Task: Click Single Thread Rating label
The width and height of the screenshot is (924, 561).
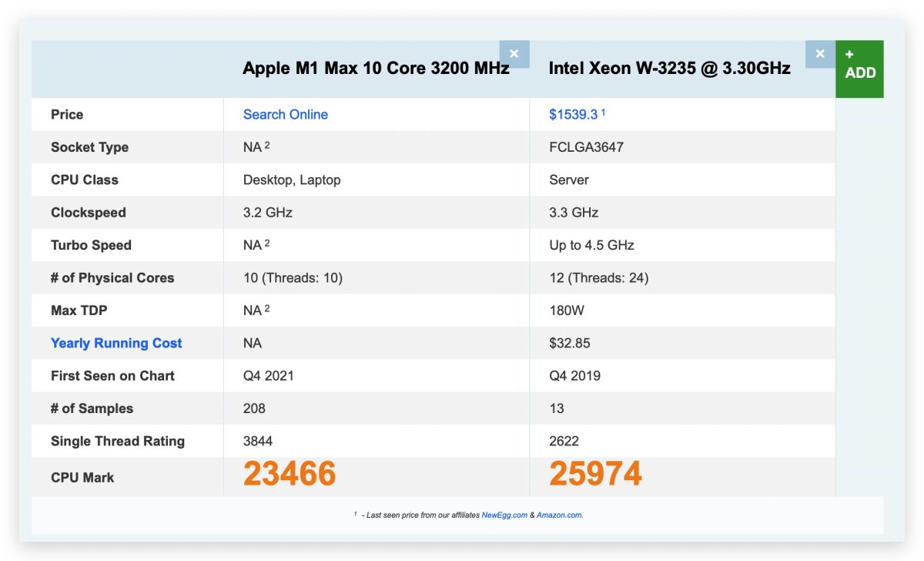Action: [118, 441]
